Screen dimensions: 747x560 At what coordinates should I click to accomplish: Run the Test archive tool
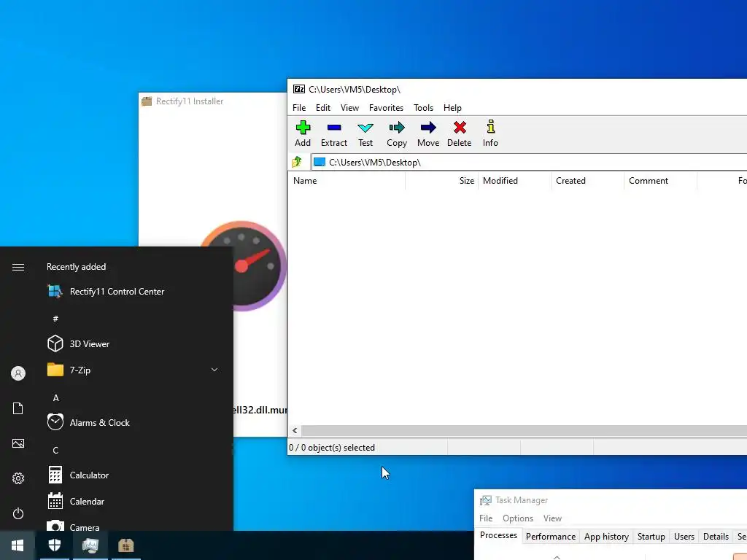pos(365,134)
